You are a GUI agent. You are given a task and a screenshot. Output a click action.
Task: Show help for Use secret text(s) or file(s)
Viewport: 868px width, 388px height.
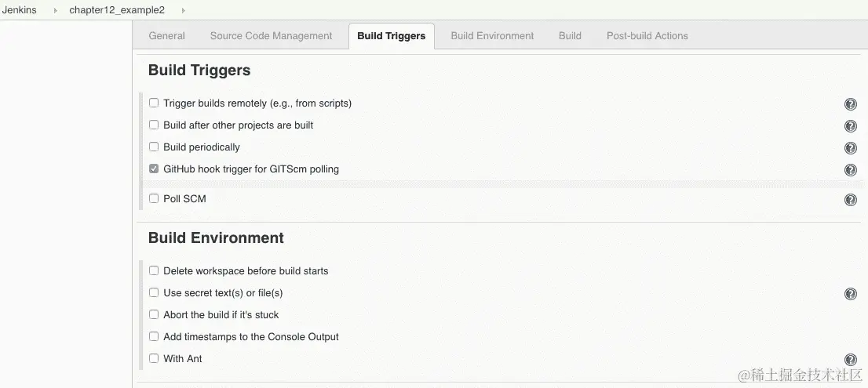[850, 294]
